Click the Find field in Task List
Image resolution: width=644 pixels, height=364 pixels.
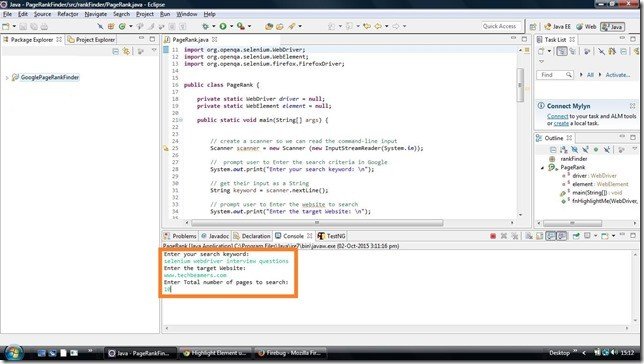coord(554,75)
